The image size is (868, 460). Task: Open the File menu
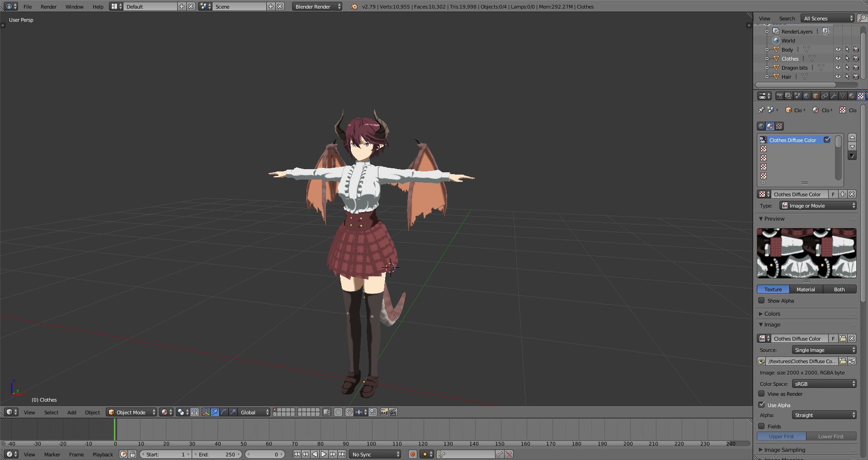(28, 7)
